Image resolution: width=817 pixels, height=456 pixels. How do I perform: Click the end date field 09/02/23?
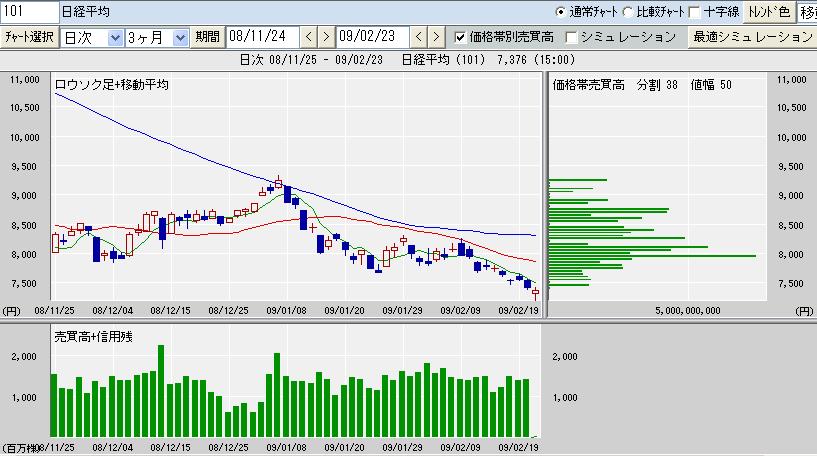coord(373,37)
